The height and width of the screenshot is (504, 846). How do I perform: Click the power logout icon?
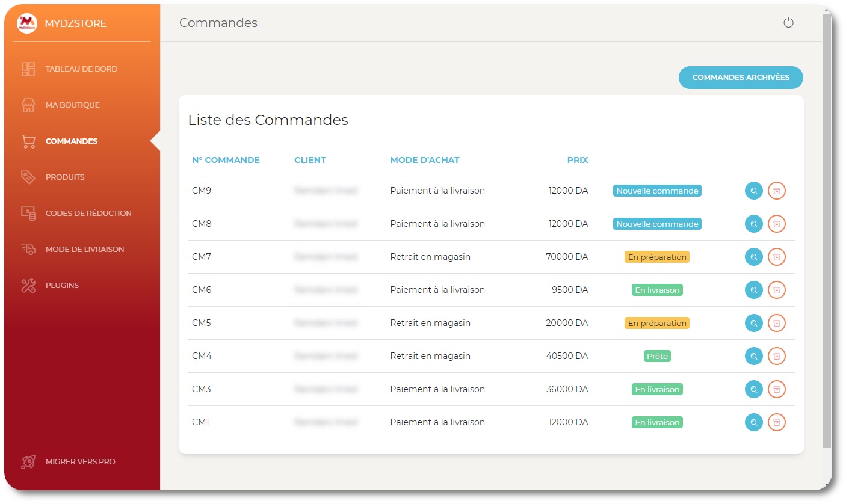coord(788,23)
